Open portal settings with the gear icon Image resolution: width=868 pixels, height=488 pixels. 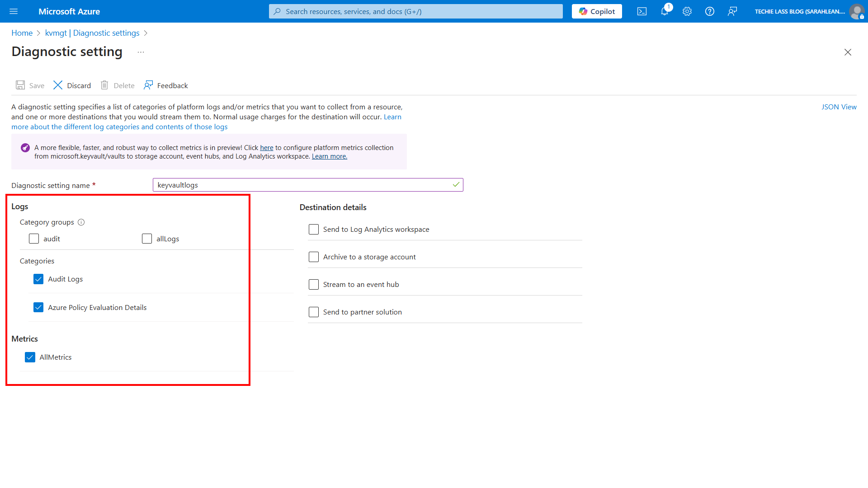tap(687, 11)
